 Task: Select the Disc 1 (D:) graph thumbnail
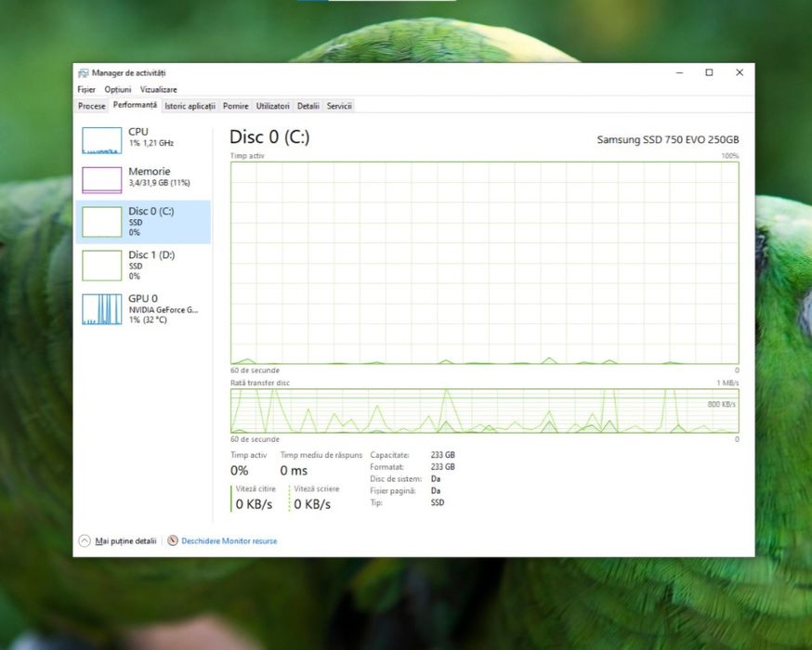[x=102, y=266]
